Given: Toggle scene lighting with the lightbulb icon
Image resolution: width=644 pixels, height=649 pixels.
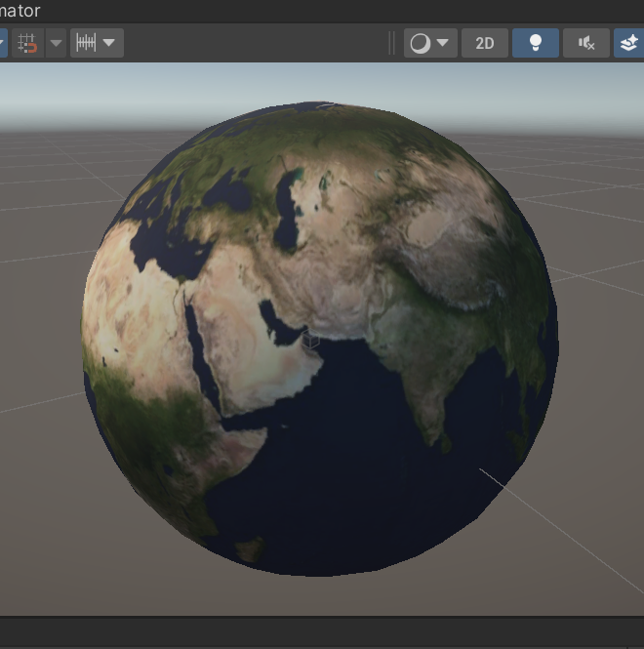Looking at the screenshot, I should click(536, 43).
